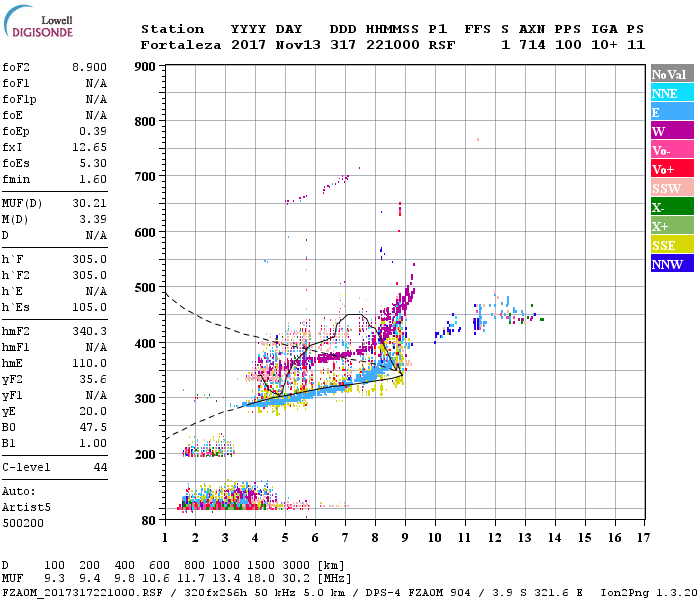This screenshot has width=700, height=600.
Task: Click the 900 label on height axis
Action: click(x=145, y=67)
